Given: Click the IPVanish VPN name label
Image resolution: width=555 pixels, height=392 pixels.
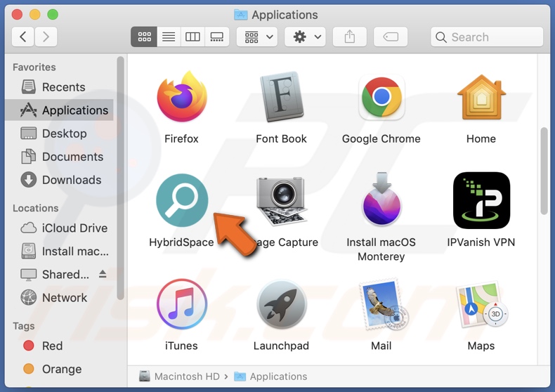Looking at the screenshot, I should 481,242.
